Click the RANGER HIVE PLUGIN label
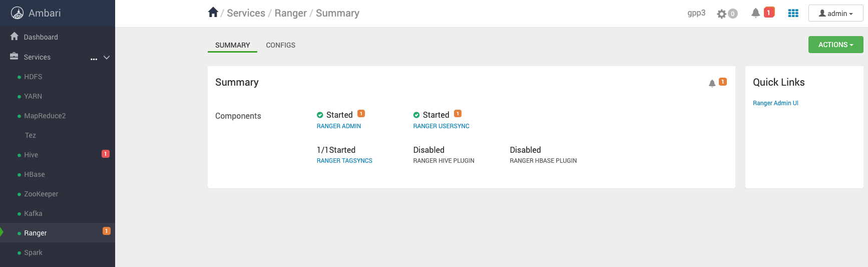 click(444, 161)
